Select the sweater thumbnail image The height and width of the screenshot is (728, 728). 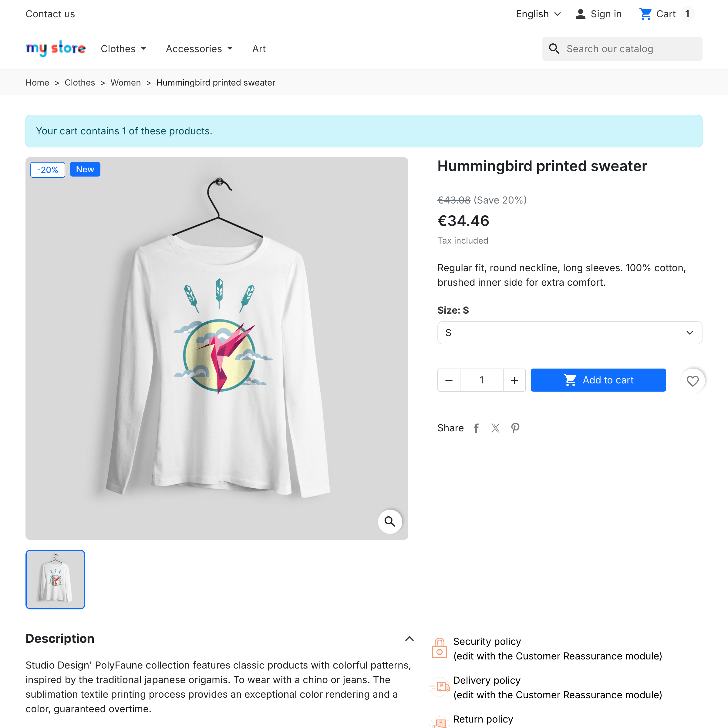(56, 580)
